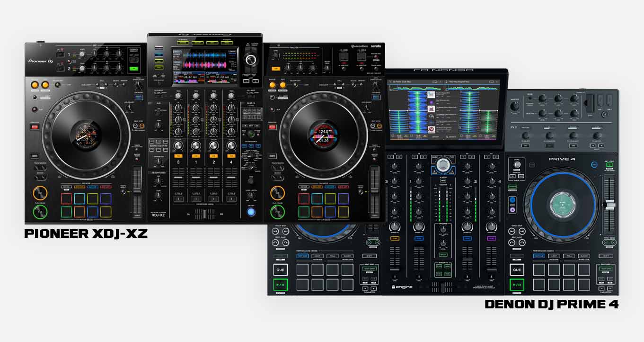Click next track skip on Prime 4 right deck
Viewport: 644px width, 342px height.
coord(522,231)
